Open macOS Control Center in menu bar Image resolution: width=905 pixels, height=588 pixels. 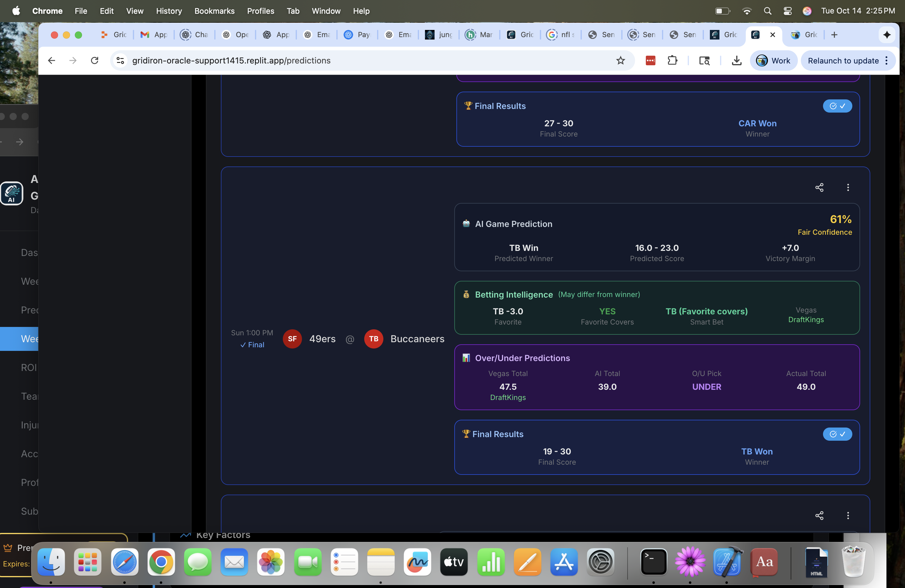point(787,11)
